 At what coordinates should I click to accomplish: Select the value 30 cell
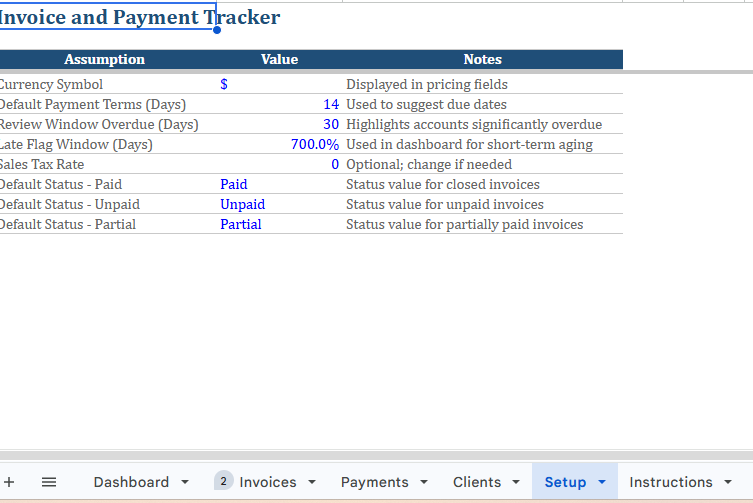279,124
